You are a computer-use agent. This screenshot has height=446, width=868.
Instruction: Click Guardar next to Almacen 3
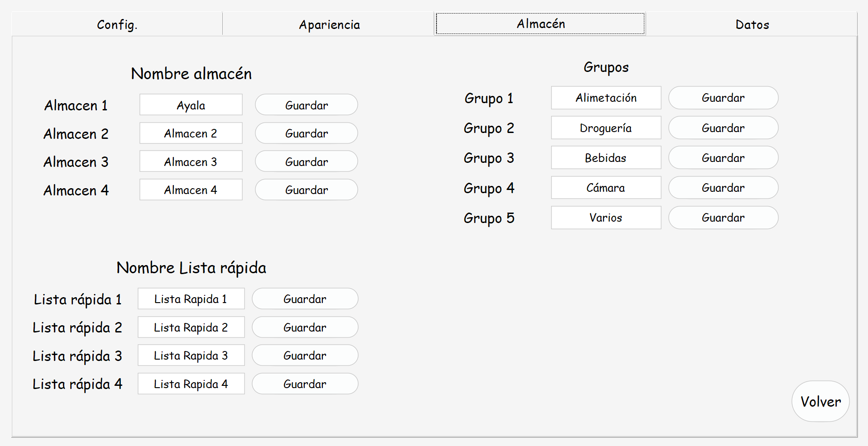click(x=307, y=161)
